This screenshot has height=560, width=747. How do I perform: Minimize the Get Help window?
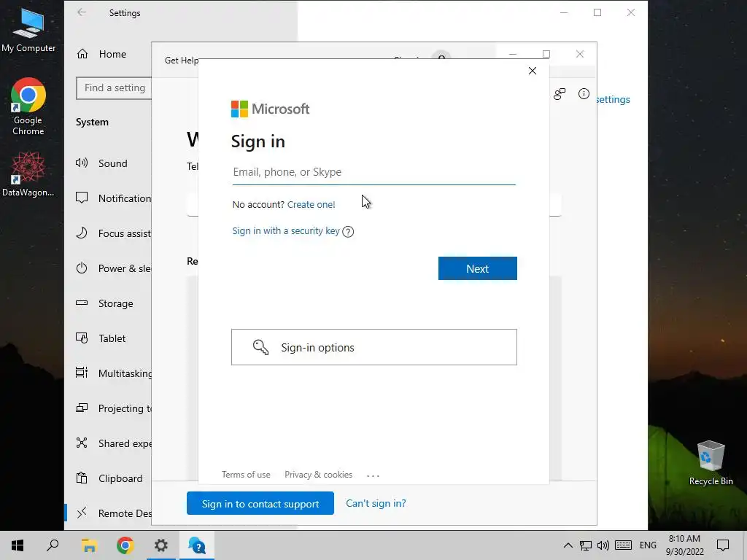click(x=513, y=54)
